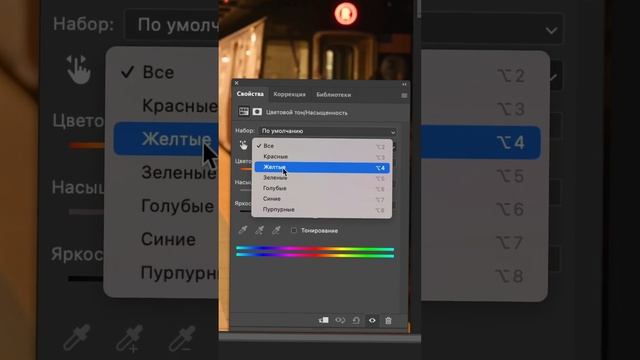Switch to the Коррекция tab

289,94
